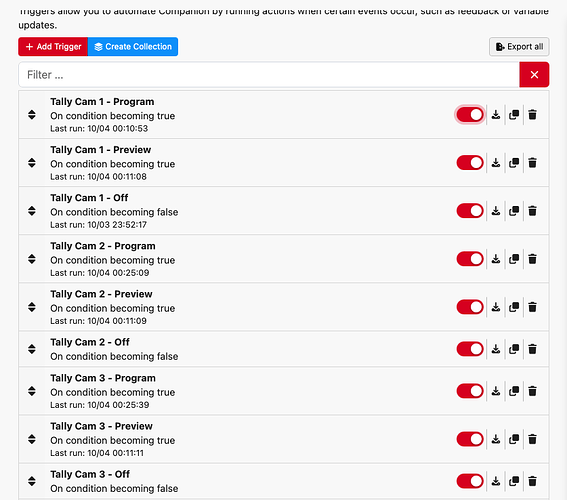Viewport: 567px width, 500px height.
Task: Create a new trigger collection
Action: [x=133, y=47]
